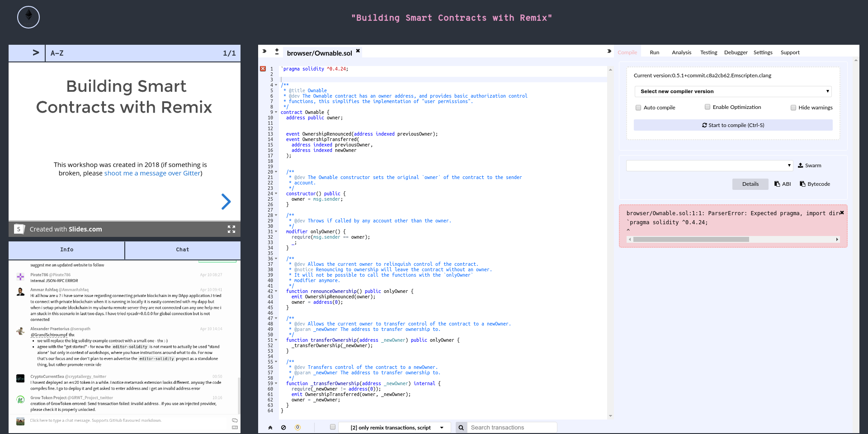
Task: Copy the Bytecode to clipboard
Action: coord(815,184)
